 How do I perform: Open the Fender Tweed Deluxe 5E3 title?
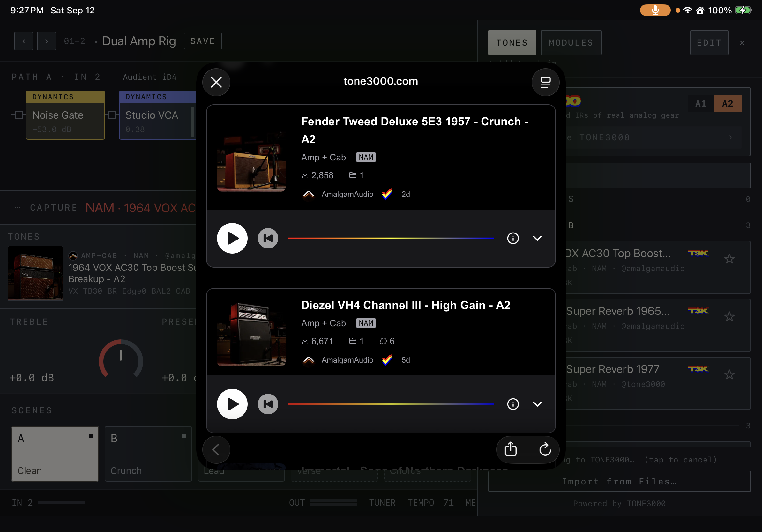(415, 130)
